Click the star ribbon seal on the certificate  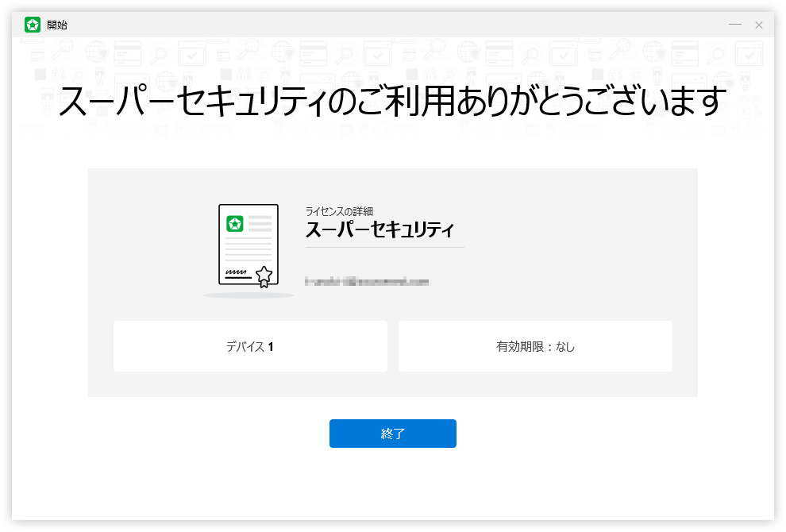pos(264,276)
